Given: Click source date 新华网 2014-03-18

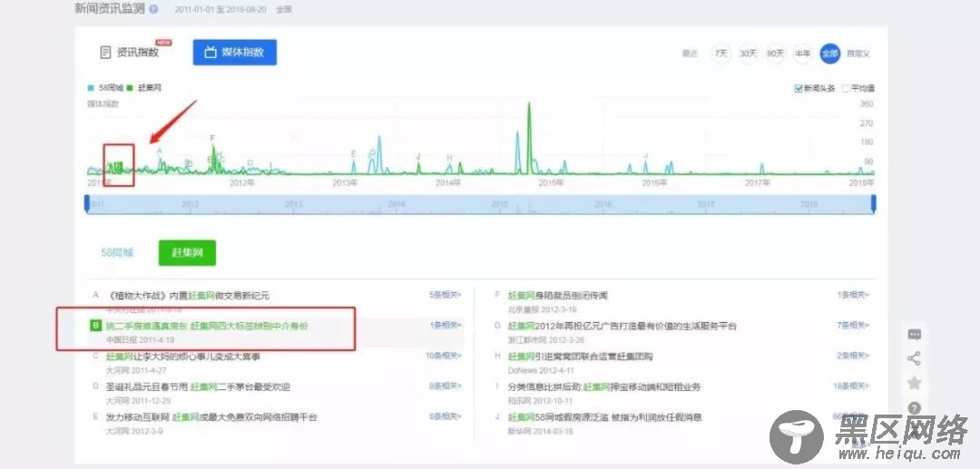Looking at the screenshot, I should 540,432.
